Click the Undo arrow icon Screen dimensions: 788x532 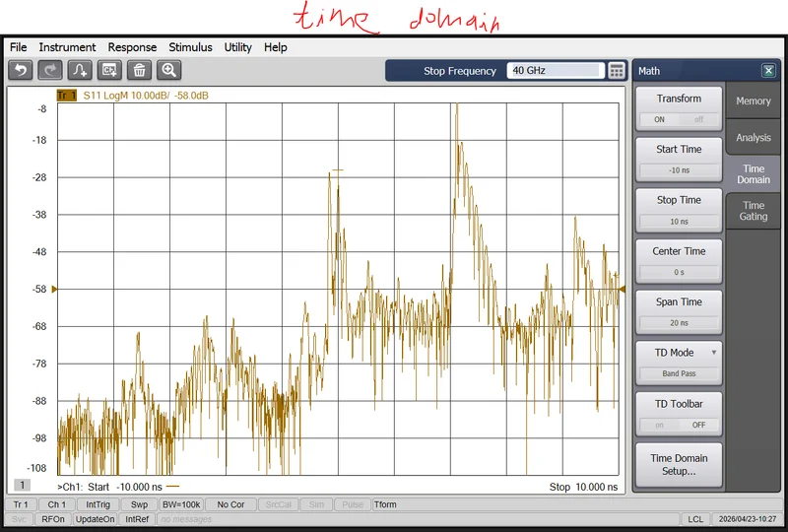(x=21, y=70)
